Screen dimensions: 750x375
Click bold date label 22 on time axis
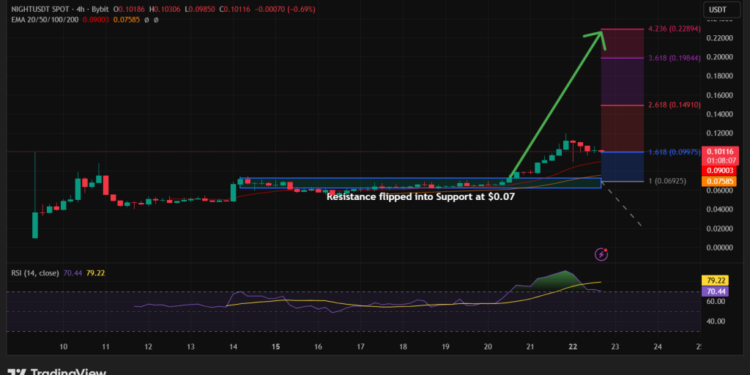tap(573, 347)
